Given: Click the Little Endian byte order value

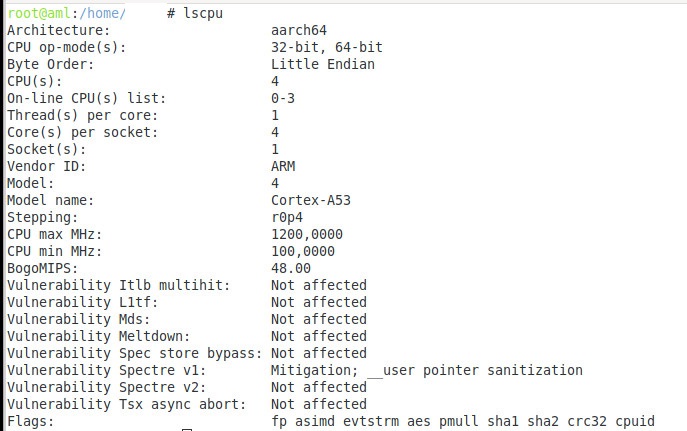Looking at the screenshot, I should (x=322, y=64).
